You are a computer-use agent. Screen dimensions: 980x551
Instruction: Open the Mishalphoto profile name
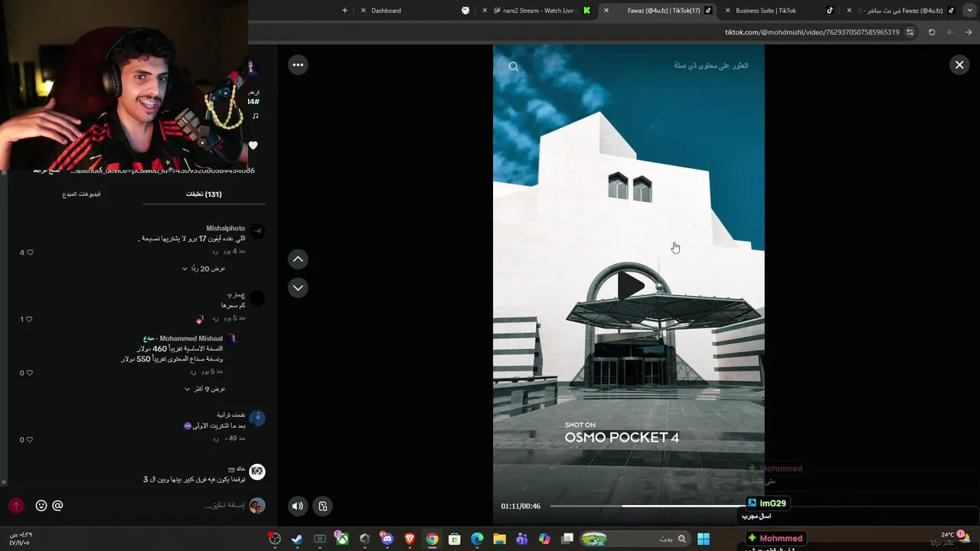point(225,228)
